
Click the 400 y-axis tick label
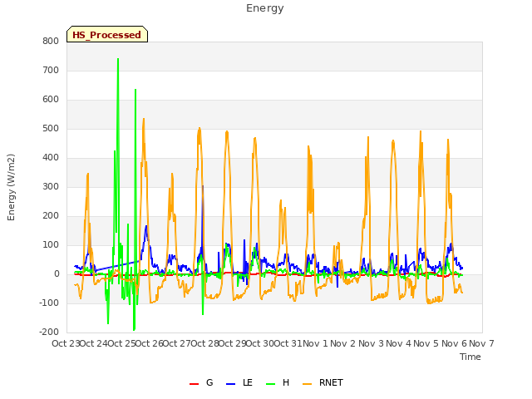(51, 157)
